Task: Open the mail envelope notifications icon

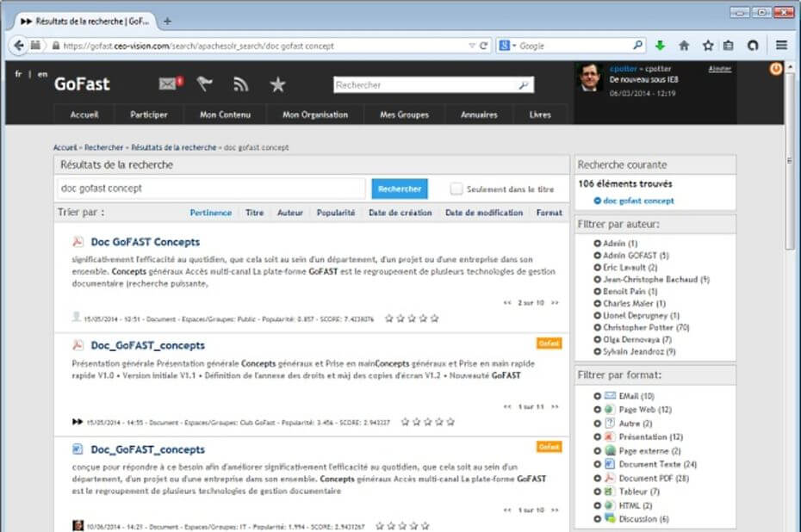Action: pyautogui.click(x=168, y=84)
